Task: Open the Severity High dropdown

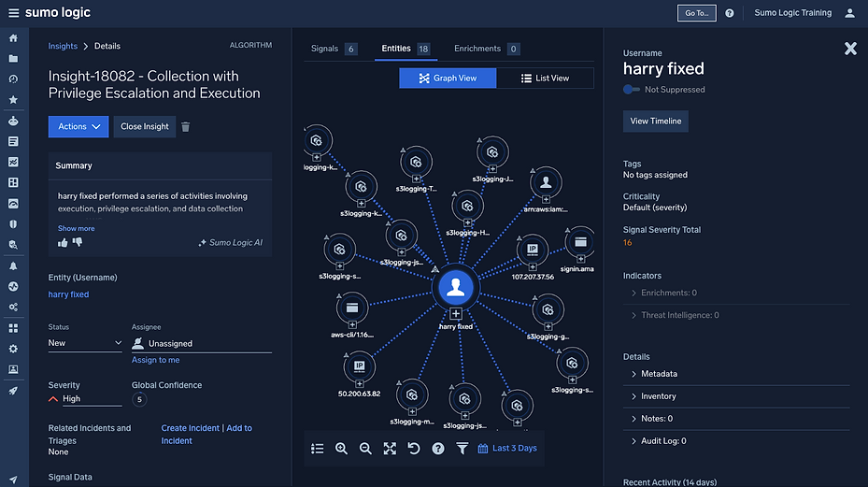Action: tap(85, 398)
